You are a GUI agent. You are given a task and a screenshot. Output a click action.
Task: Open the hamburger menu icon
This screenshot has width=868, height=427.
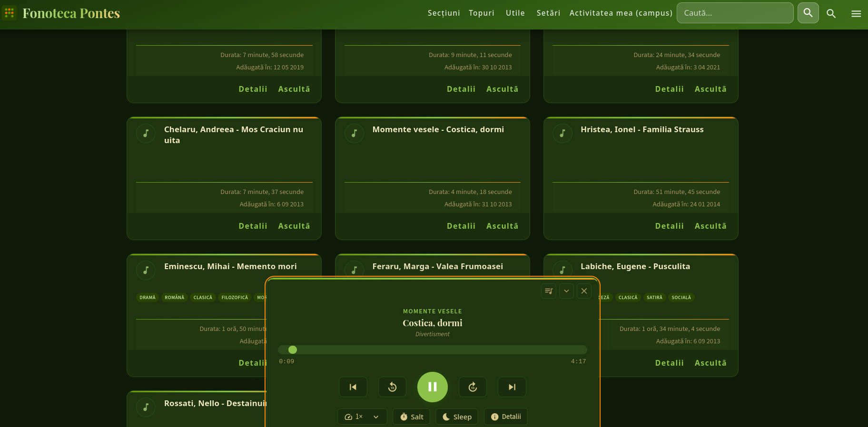pos(856,13)
